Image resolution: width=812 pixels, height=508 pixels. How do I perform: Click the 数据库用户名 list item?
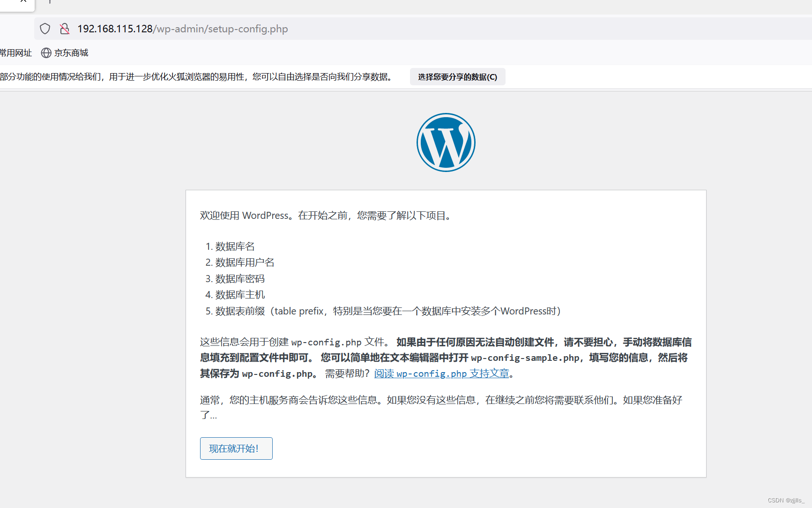click(x=245, y=262)
